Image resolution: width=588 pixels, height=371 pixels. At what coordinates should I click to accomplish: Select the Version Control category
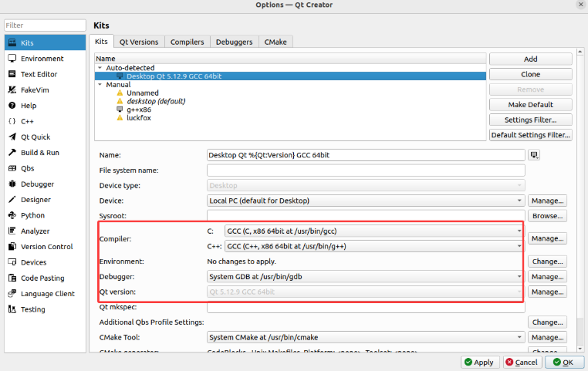coord(46,247)
